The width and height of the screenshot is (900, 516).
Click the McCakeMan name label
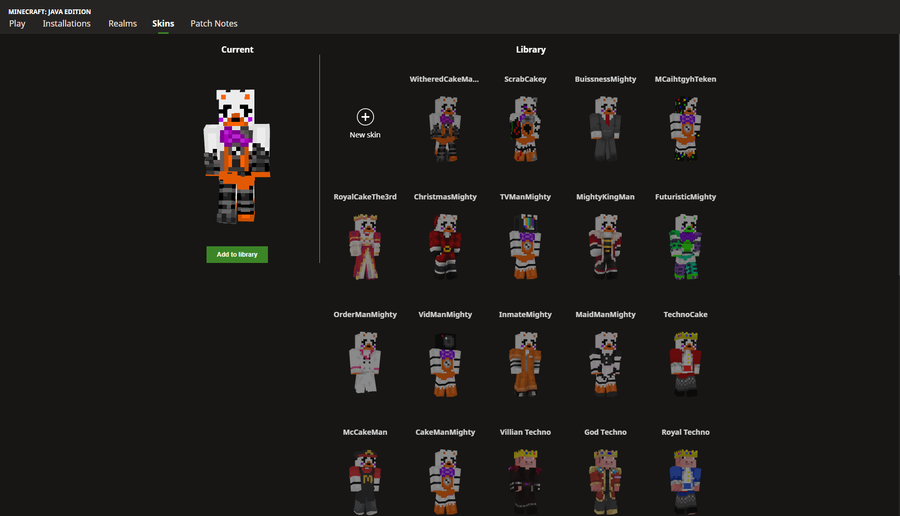click(x=365, y=432)
